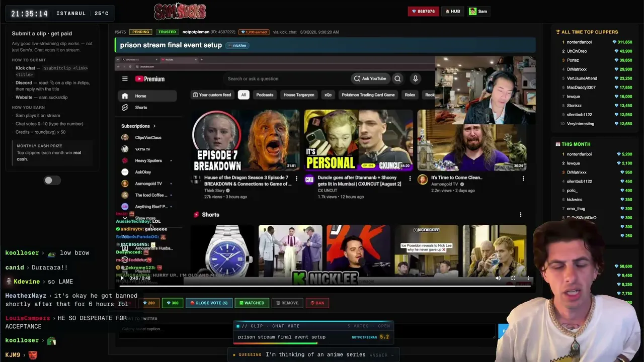Click the TRUSTED status badge
Image resolution: width=644 pixels, height=362 pixels.
167,32
